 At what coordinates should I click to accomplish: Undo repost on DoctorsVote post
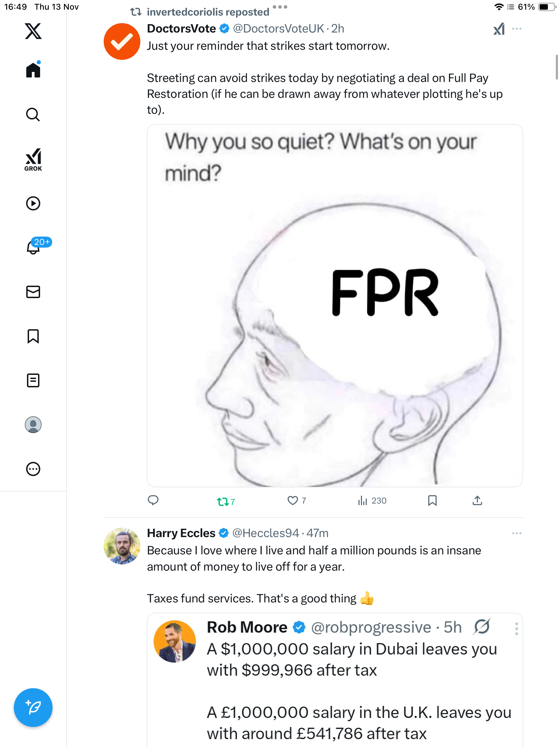pos(223,501)
